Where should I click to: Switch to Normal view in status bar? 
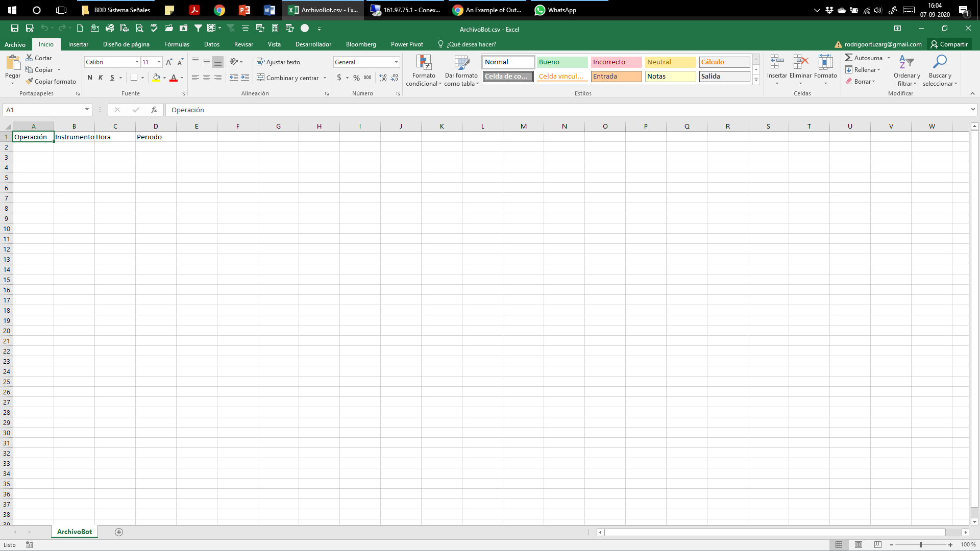[839, 544]
